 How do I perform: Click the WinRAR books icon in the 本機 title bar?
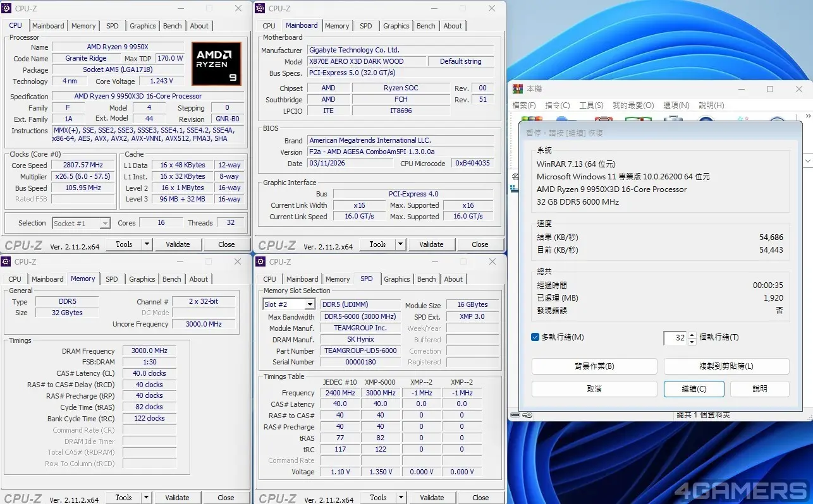pyautogui.click(x=518, y=89)
